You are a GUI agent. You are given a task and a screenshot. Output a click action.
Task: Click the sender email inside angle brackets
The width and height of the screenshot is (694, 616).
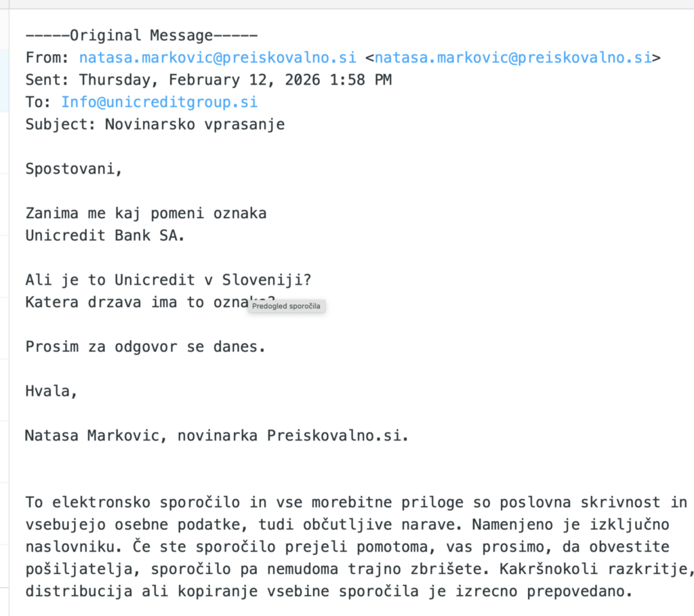[x=513, y=58]
